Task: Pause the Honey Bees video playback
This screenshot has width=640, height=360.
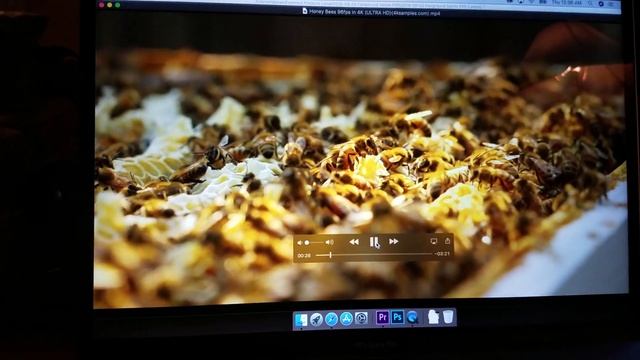Action: coord(373,242)
